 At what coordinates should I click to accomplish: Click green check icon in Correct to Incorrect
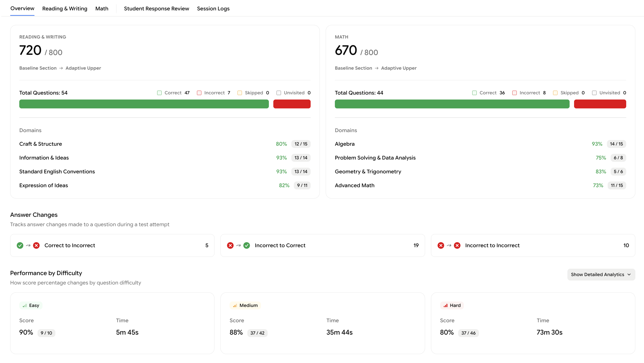click(x=20, y=246)
